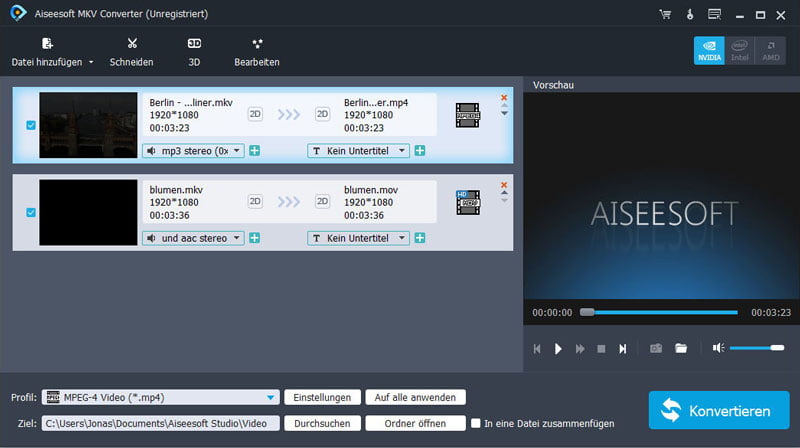Click the Aiseesoft logo in title bar
Viewport: 800px width, 448px height.
(x=18, y=13)
